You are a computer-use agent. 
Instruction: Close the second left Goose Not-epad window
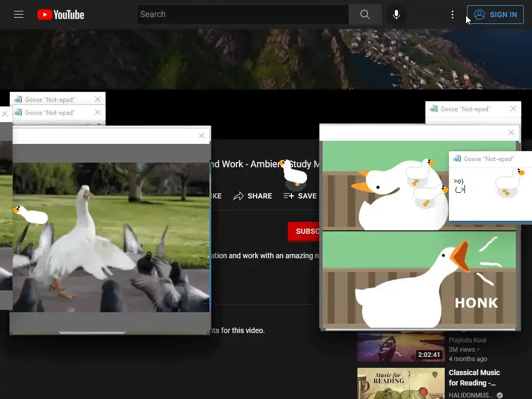pos(98,112)
